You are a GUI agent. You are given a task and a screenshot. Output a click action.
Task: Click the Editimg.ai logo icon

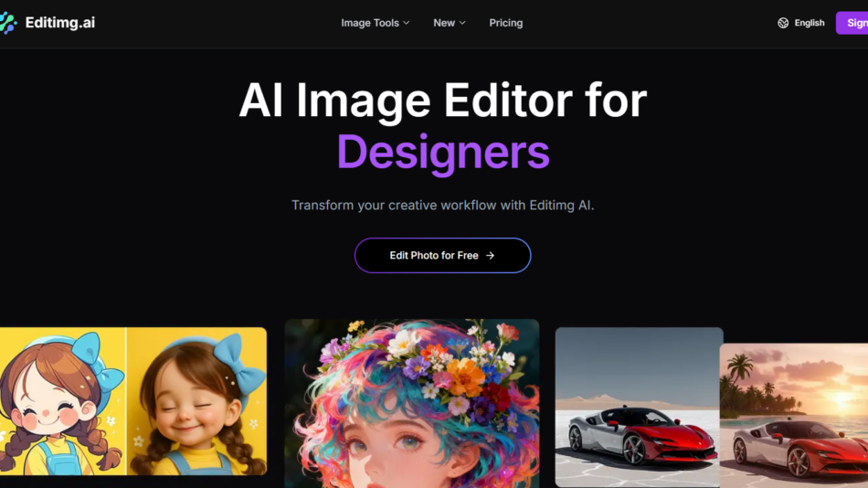(8, 23)
